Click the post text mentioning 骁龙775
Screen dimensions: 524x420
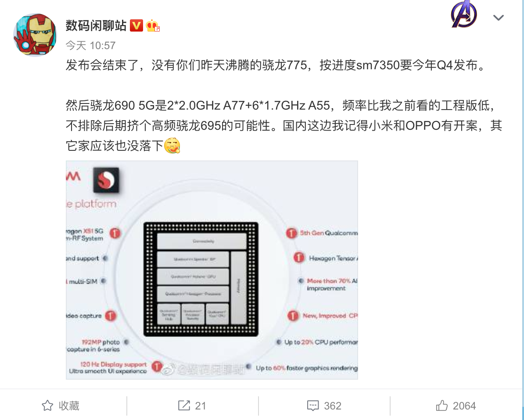point(275,65)
